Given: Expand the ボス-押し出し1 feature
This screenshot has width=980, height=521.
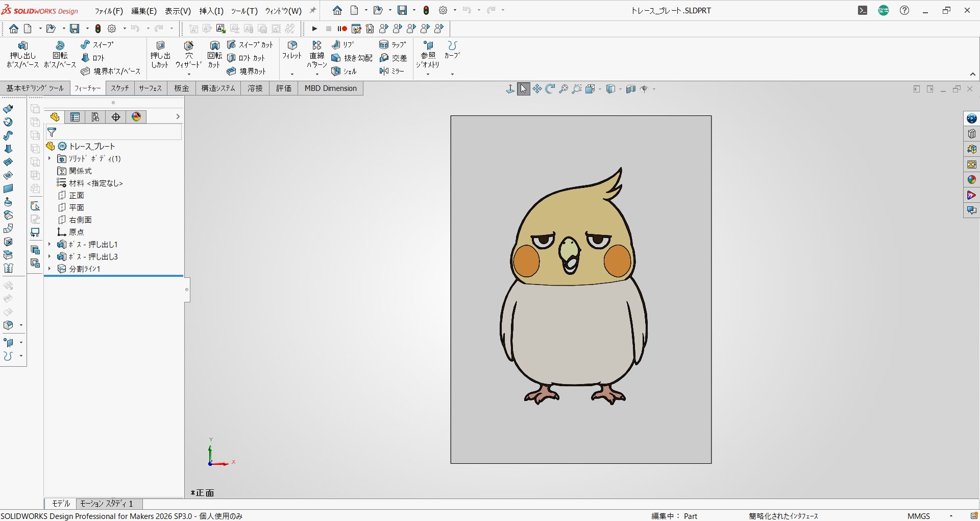Looking at the screenshot, I should [x=50, y=245].
